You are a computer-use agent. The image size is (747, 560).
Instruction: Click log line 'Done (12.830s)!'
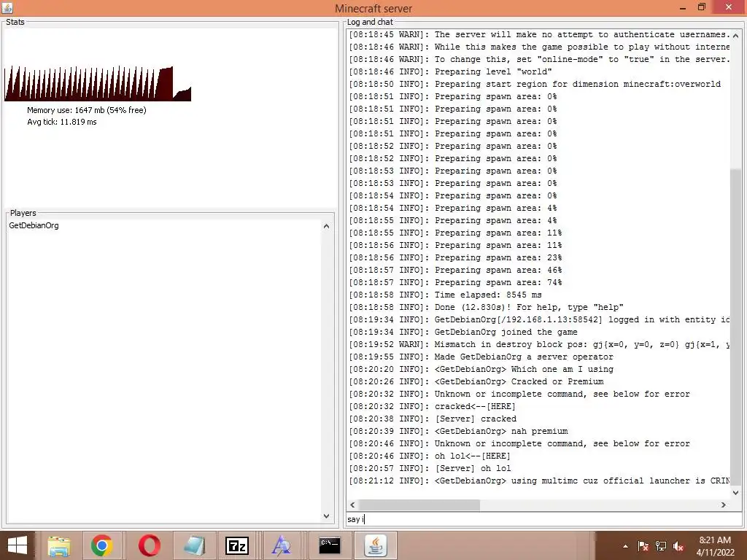click(x=486, y=307)
